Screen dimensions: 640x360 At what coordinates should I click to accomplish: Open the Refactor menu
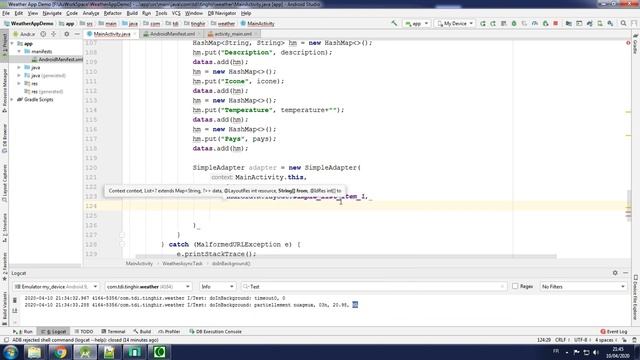pos(112,13)
